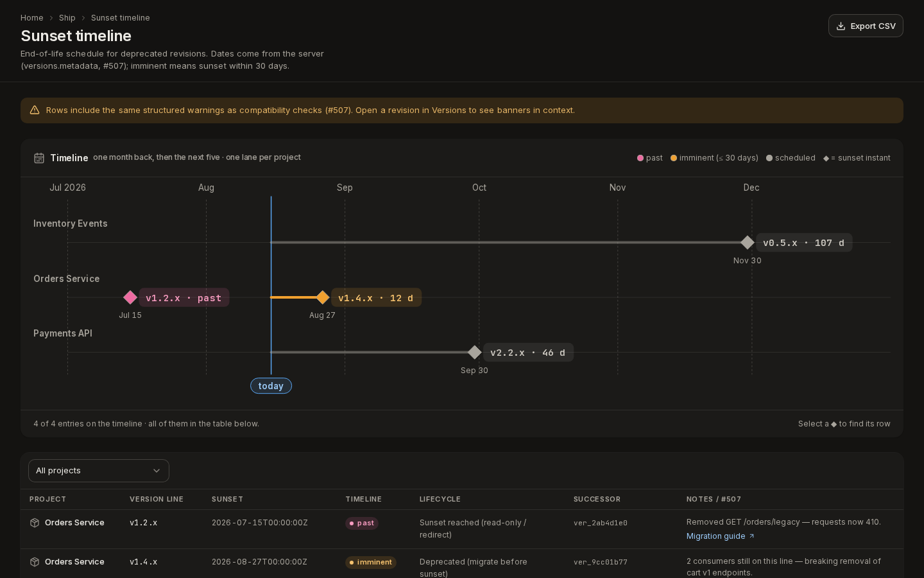Viewport: 924px width, 578px height.
Task: Click the calendar icon beside Timeline heading
Action: click(x=39, y=158)
